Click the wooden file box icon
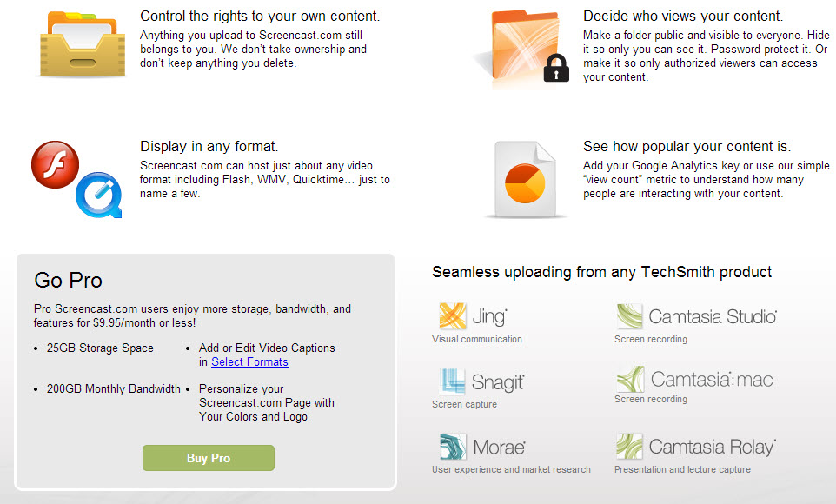Image resolution: width=836 pixels, height=504 pixels. pos(83,44)
